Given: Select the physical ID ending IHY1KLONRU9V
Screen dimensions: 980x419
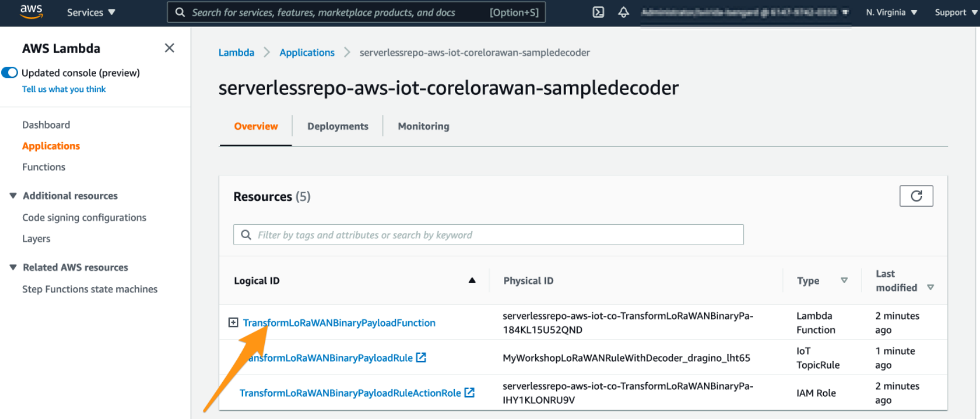Looking at the screenshot, I should pyautogui.click(x=628, y=393).
